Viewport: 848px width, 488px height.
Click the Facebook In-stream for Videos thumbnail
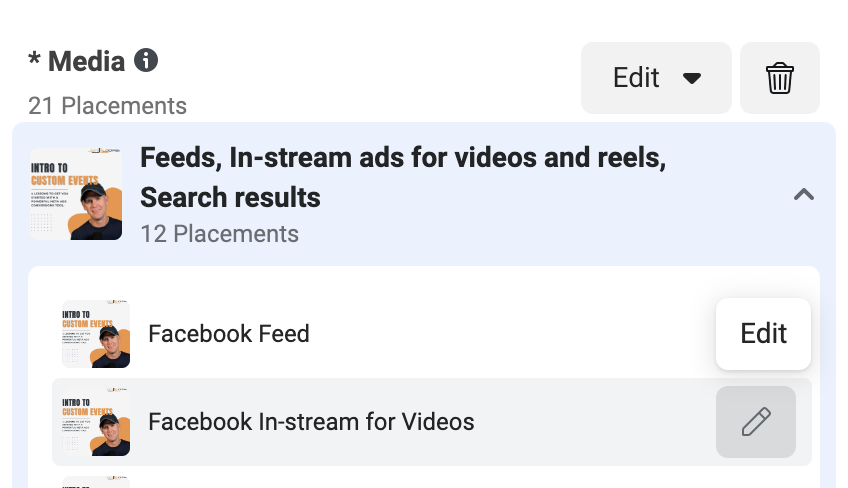pyautogui.click(x=96, y=422)
